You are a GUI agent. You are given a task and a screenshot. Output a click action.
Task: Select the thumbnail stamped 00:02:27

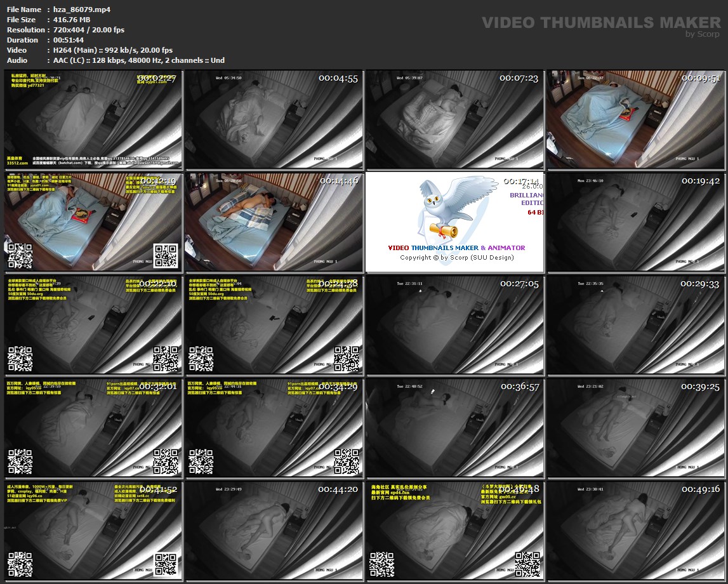point(93,120)
